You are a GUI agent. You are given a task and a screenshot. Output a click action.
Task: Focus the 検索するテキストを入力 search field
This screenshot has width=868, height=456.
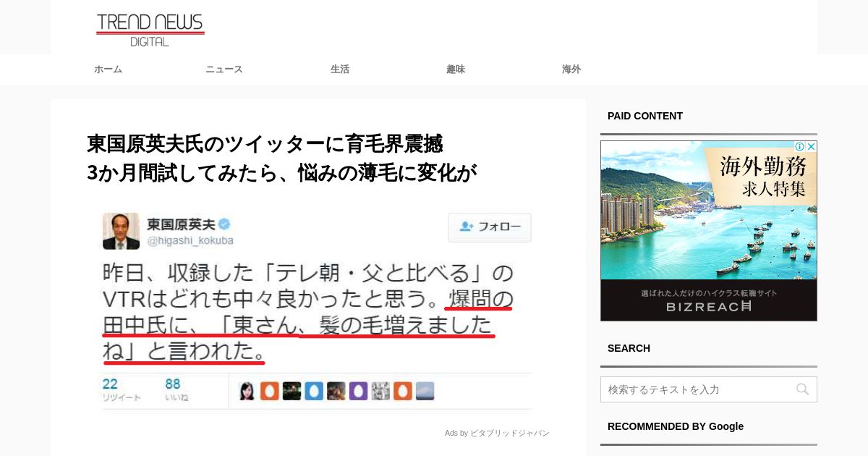click(709, 389)
